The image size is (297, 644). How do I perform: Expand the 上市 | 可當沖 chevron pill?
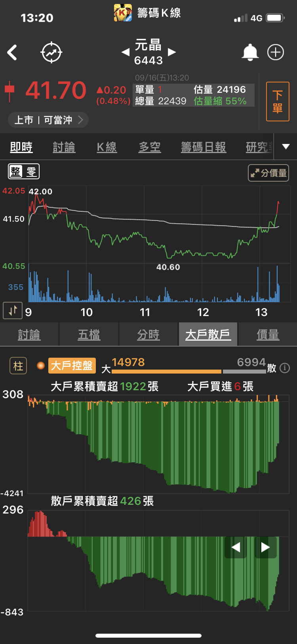(48, 120)
